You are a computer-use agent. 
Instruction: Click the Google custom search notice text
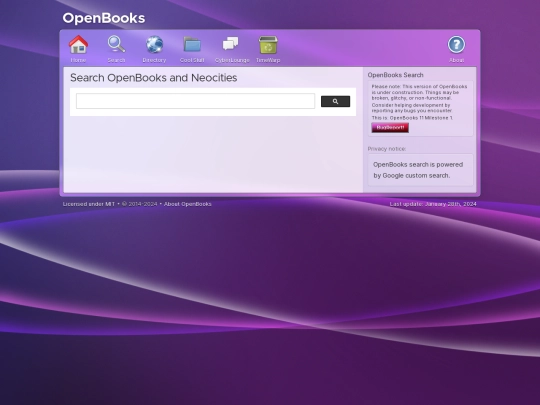(x=418, y=170)
